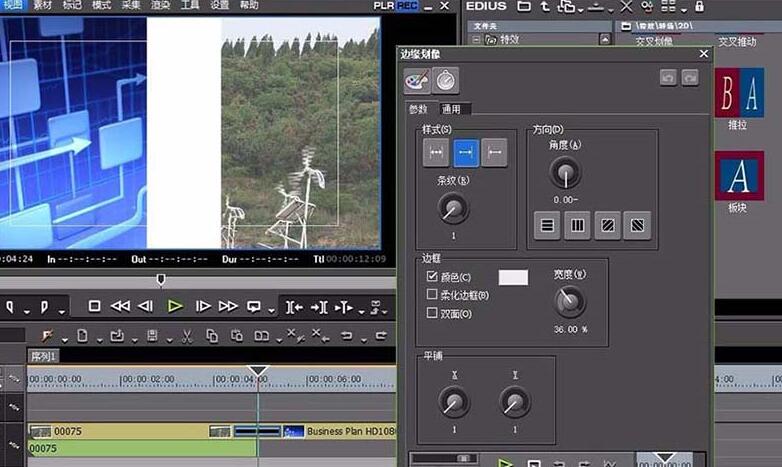Click the Play button in the player
This screenshot has width=782, height=467.
[175, 306]
